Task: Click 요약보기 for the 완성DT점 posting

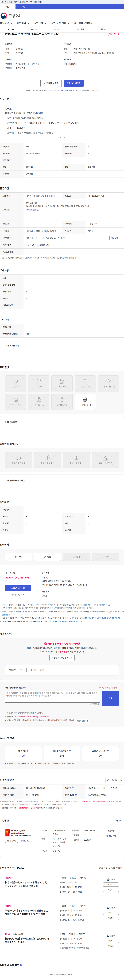Action: tap(111, 941)
